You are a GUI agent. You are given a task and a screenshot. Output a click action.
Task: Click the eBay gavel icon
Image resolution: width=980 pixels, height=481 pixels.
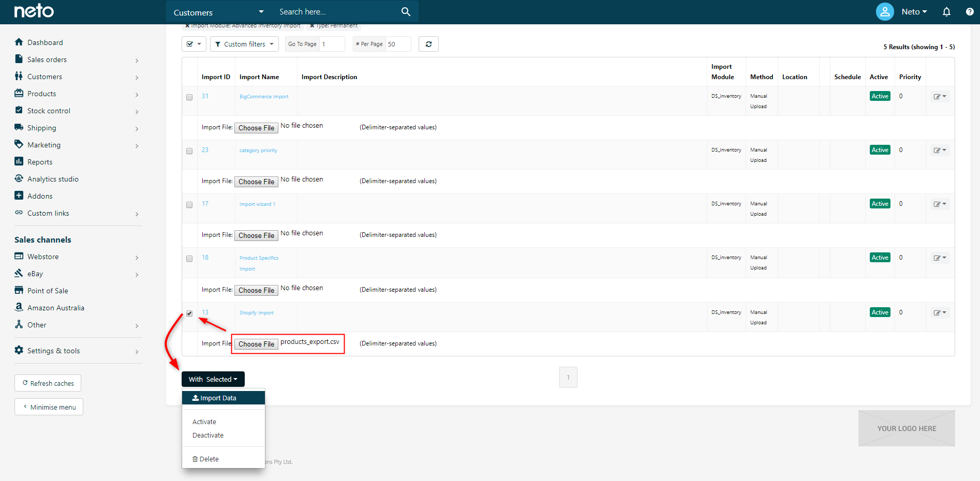coord(19,273)
